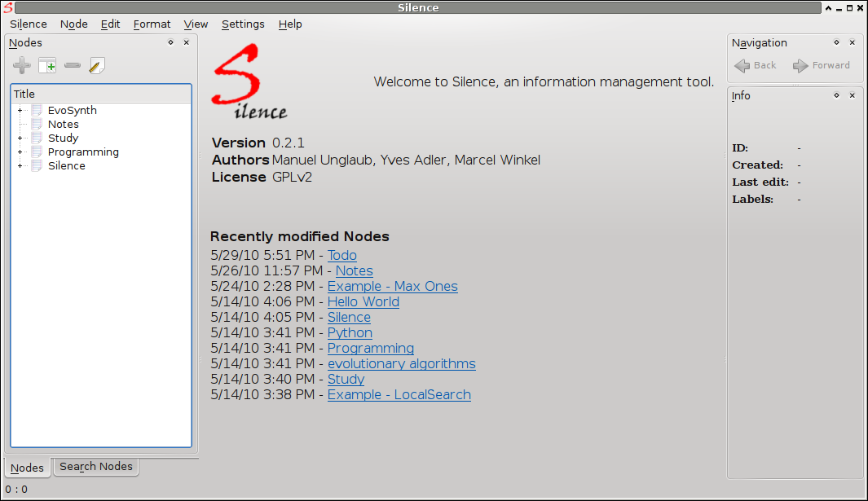Select the Notes node in tree
The image size is (868, 501).
click(63, 124)
